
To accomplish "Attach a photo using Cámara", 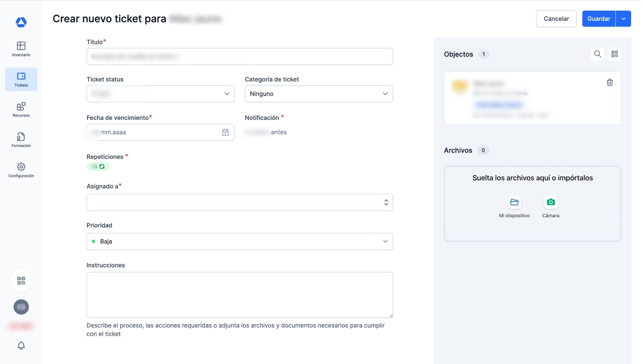I will click(551, 202).
